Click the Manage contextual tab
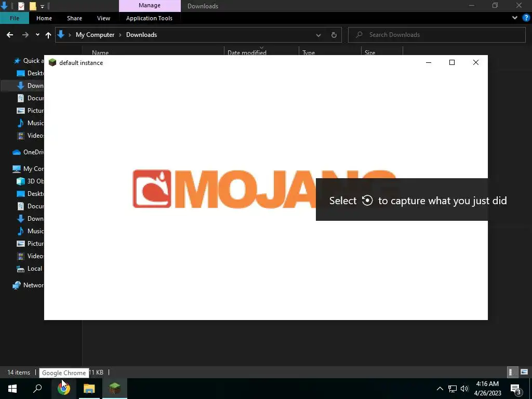Viewport: 532px width, 399px height. pos(150,5)
